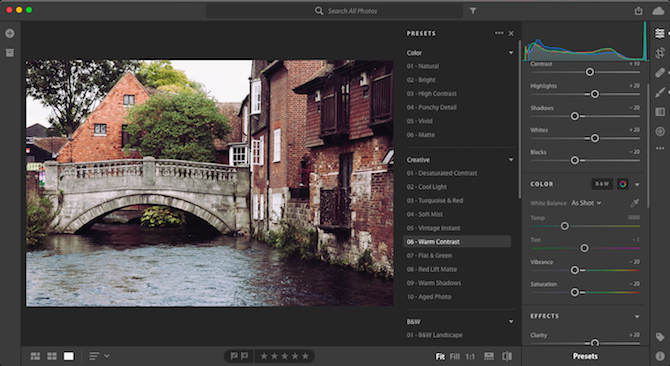Open the right sidebar more options icon

point(660,148)
